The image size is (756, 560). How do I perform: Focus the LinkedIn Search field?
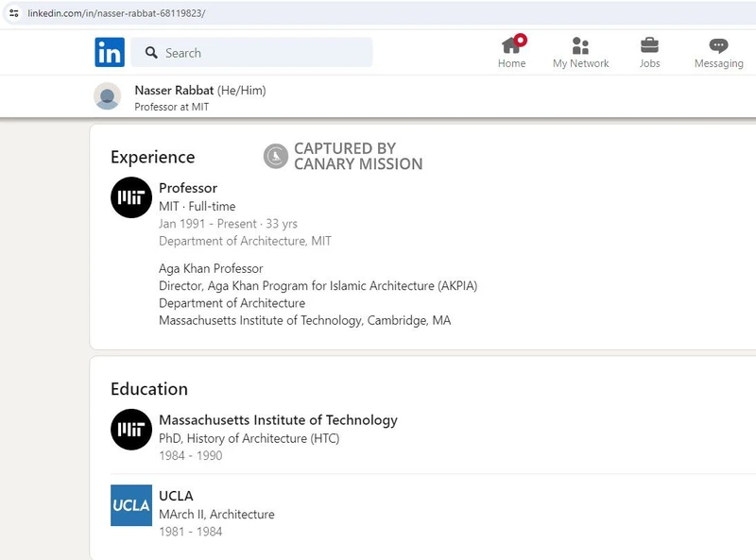[x=251, y=53]
